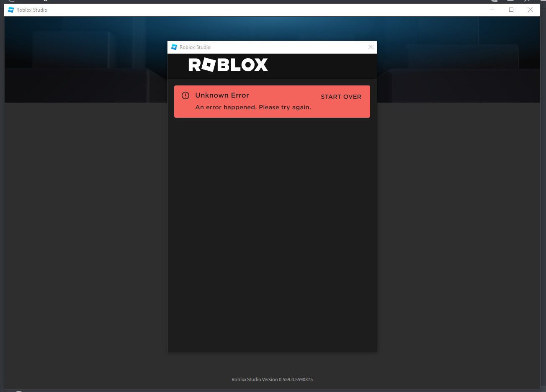546x392 pixels.
Task: Click the Roblox Studio logo icon in the dialog title bar
Action: [174, 47]
